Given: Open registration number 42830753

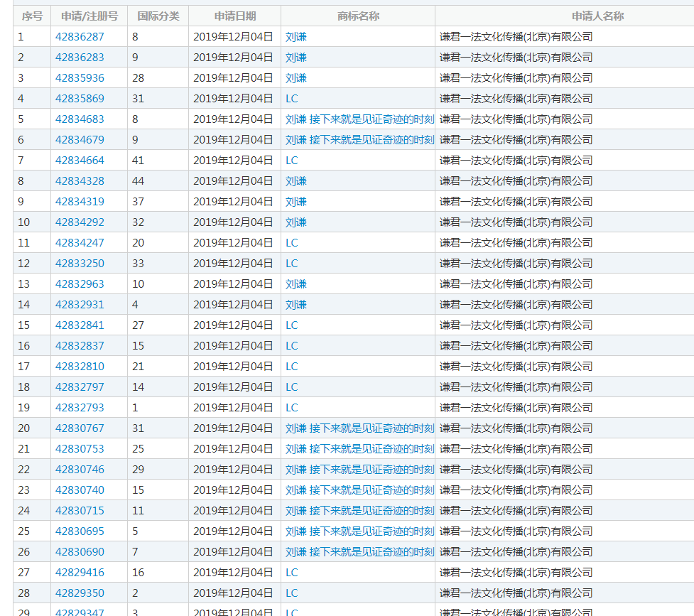Looking at the screenshot, I should [80, 448].
